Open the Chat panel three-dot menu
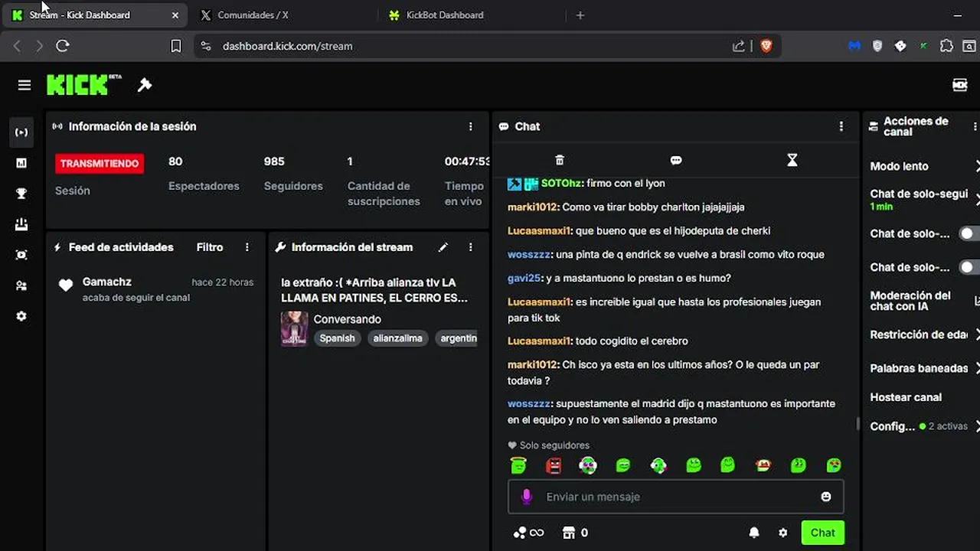 click(841, 126)
